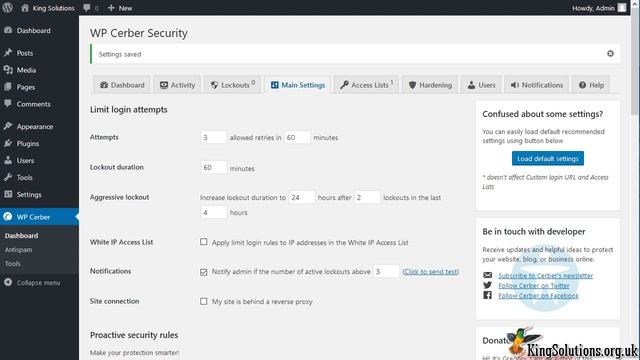Viewport: 640px width, 360px height.
Task: Select the Main Settings tab
Action: coord(298,85)
